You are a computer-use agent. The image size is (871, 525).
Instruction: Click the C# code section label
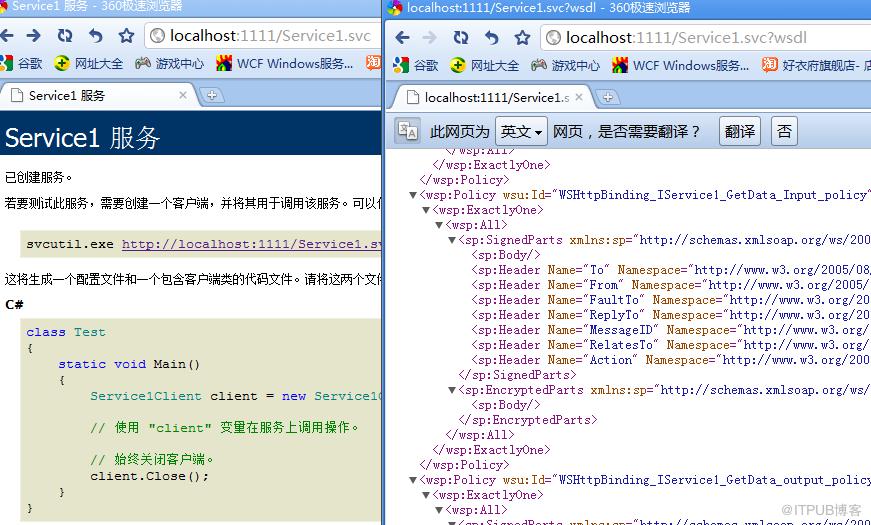tap(14, 304)
